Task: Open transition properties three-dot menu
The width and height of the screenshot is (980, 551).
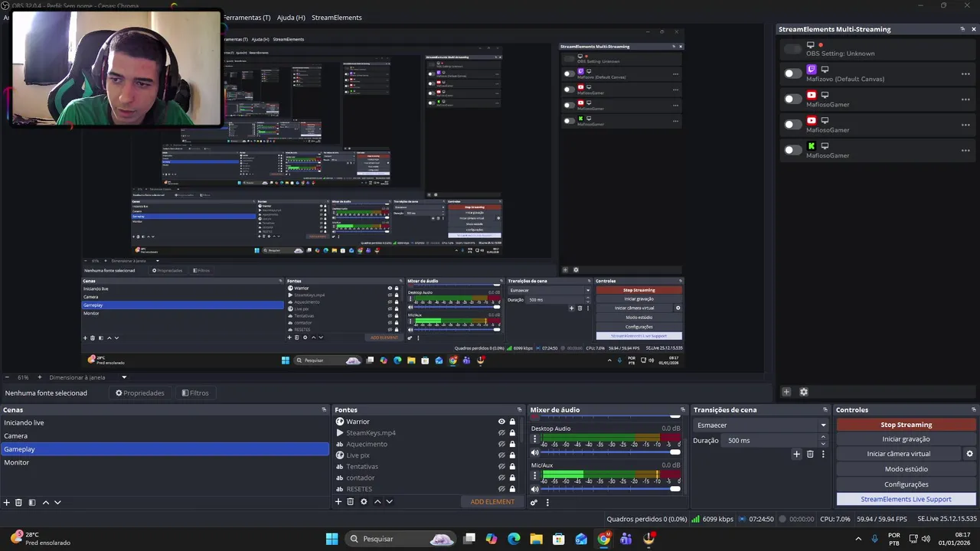Action: click(823, 454)
